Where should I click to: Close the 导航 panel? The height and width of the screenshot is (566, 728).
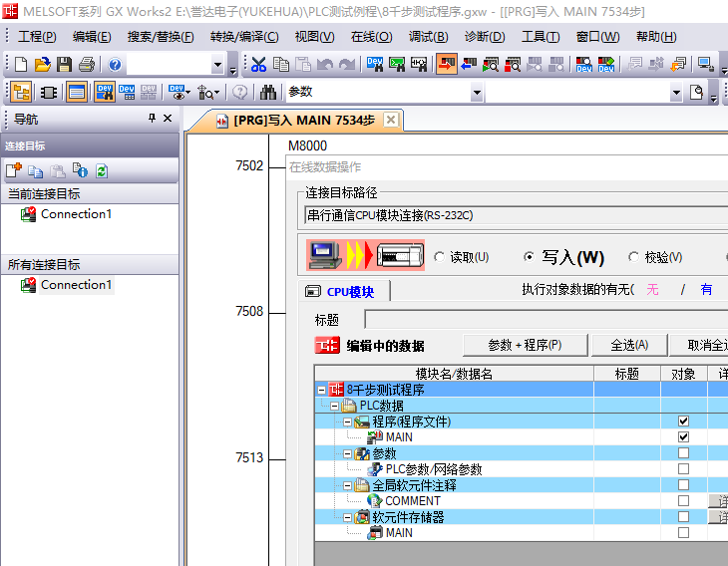(x=168, y=119)
